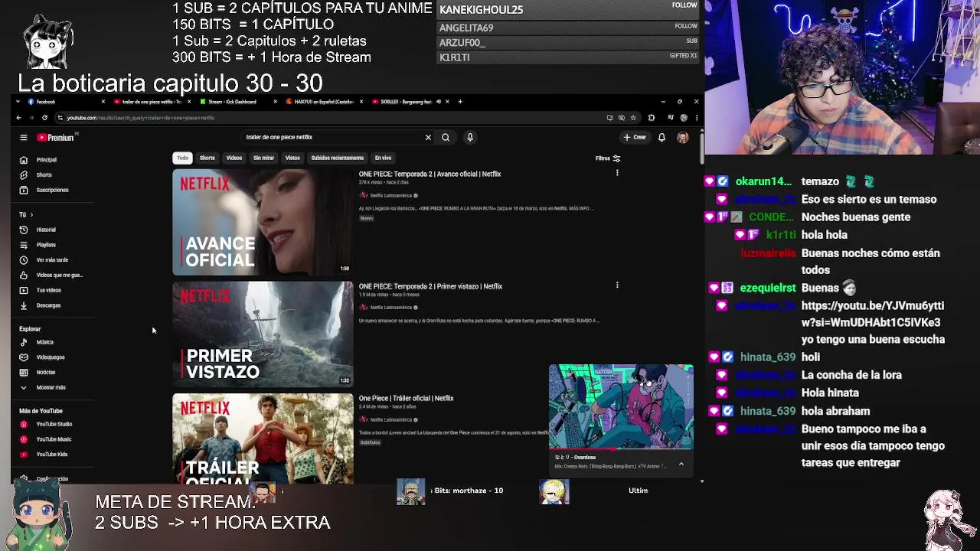This screenshot has height=551, width=980.
Task: Start voice search with the microphone
Action: pyautogui.click(x=470, y=137)
